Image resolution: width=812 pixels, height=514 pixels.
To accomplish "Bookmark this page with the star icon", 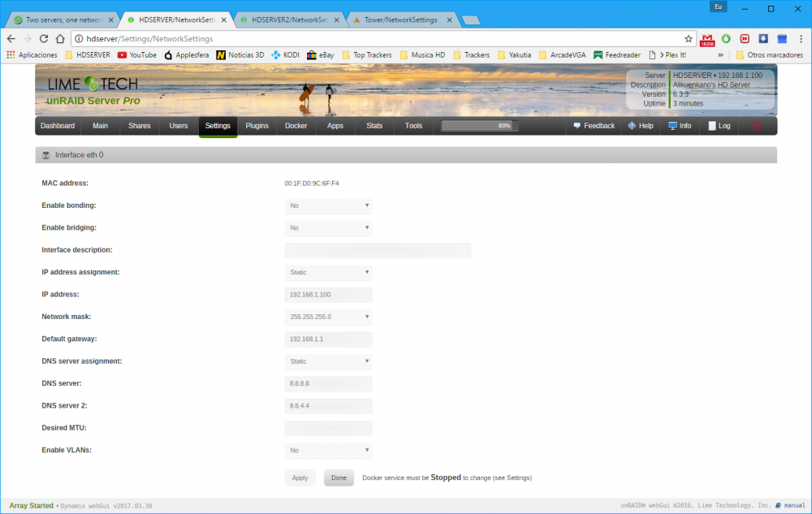I will click(689, 39).
